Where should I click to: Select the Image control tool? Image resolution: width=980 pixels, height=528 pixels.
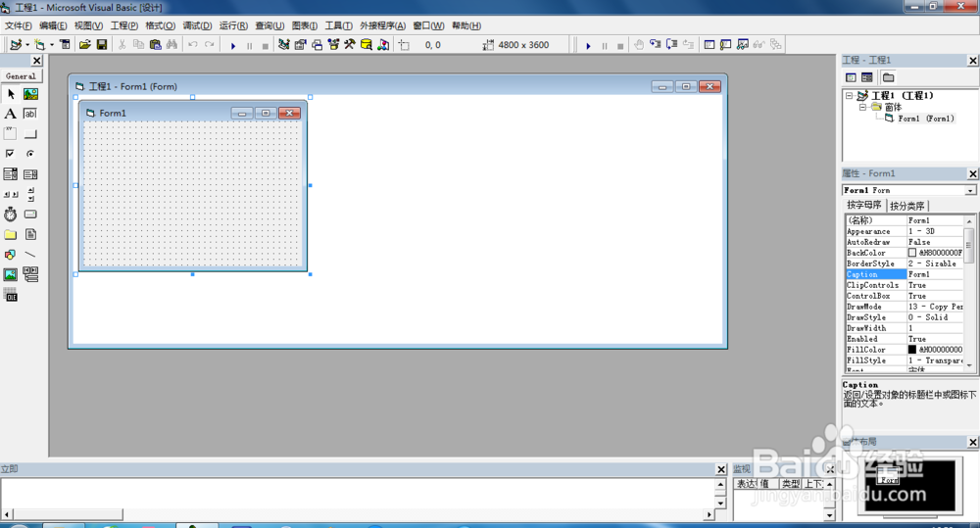tap(11, 274)
